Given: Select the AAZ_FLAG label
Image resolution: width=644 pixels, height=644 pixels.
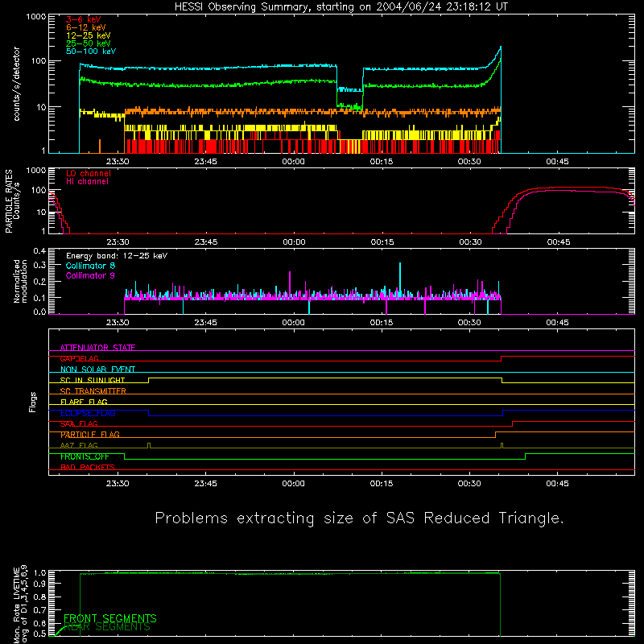Looking at the screenshot, I should 79,446.
